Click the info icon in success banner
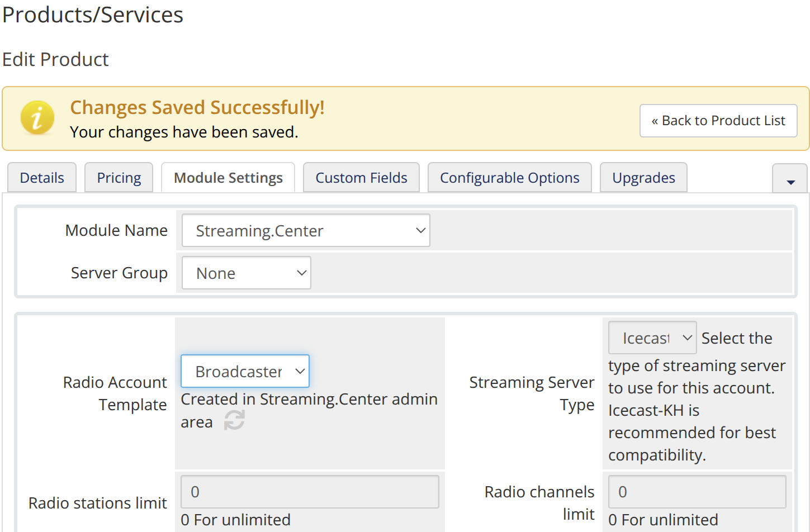Image resolution: width=810 pixels, height=532 pixels. pyautogui.click(x=37, y=118)
